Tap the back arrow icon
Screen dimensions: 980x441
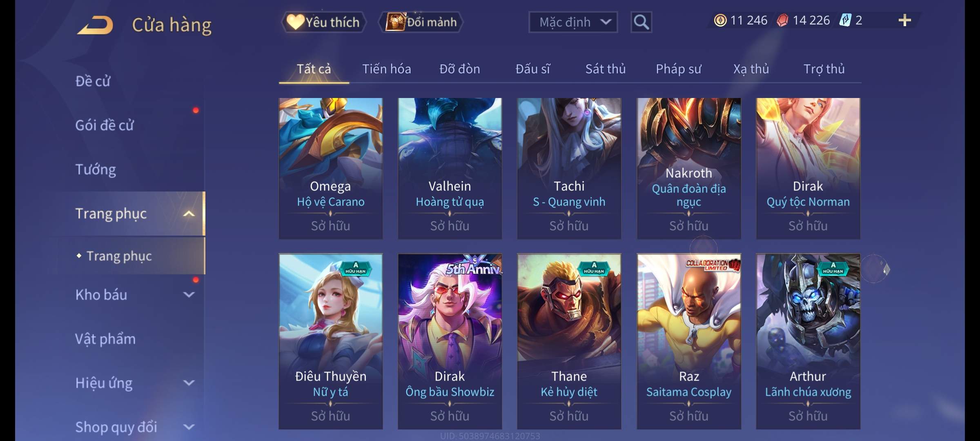pyautogui.click(x=95, y=25)
